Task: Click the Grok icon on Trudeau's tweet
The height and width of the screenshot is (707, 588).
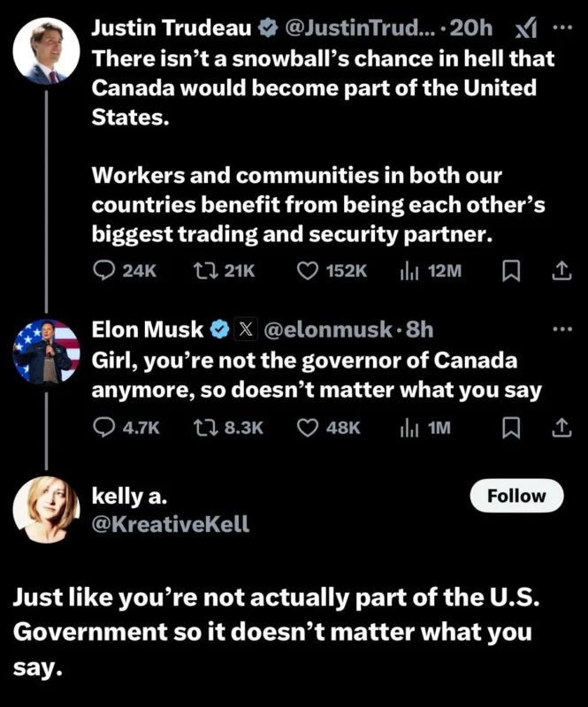Action: tap(525, 29)
